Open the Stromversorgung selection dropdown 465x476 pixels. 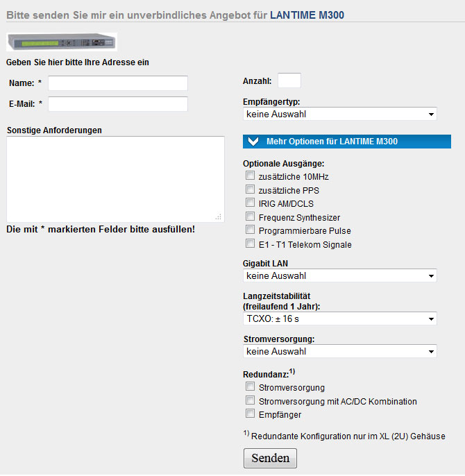tap(340, 351)
